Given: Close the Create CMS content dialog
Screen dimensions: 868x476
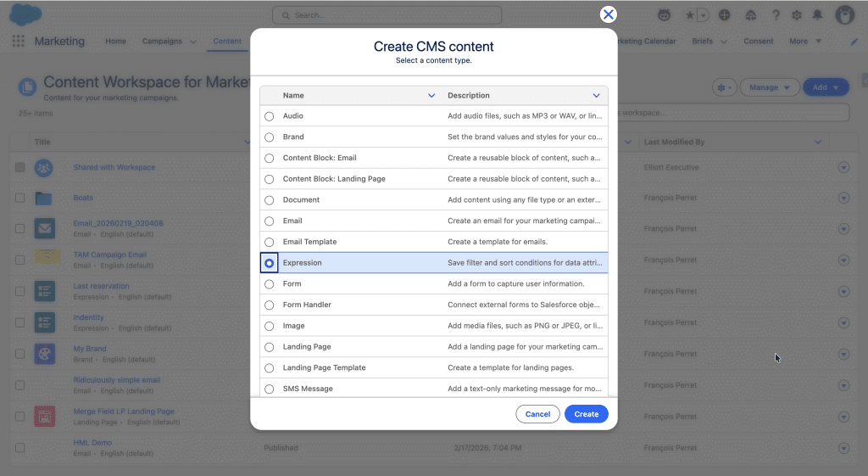Looking at the screenshot, I should tap(608, 14).
